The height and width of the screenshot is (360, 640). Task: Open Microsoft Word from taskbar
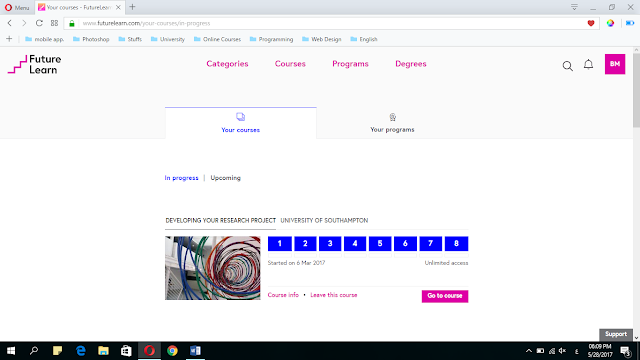coord(195,351)
